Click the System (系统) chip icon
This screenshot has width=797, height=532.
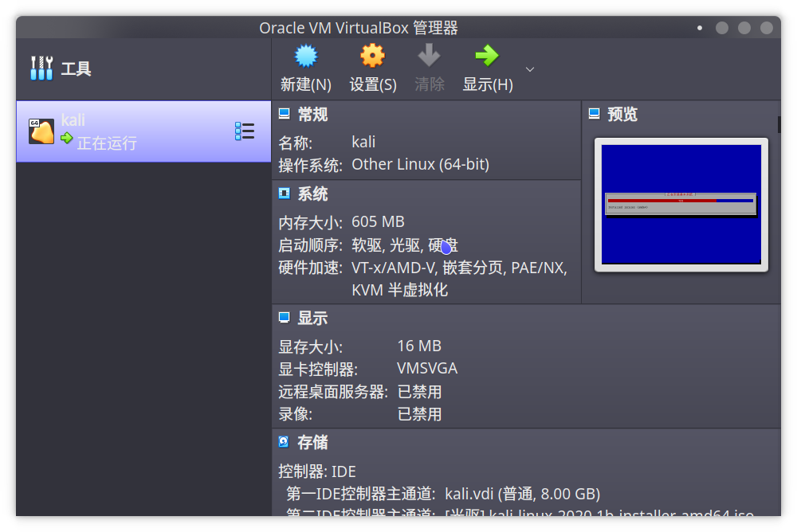point(285,193)
